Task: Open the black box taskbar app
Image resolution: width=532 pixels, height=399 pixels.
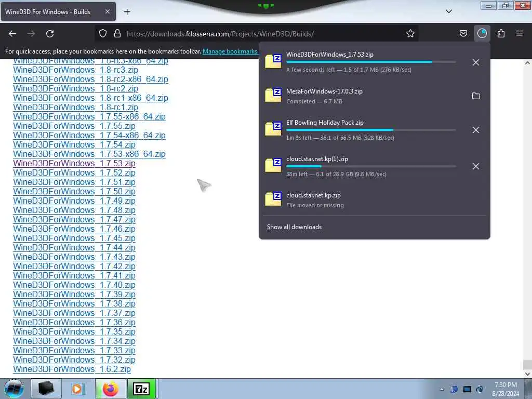Action: point(46,389)
